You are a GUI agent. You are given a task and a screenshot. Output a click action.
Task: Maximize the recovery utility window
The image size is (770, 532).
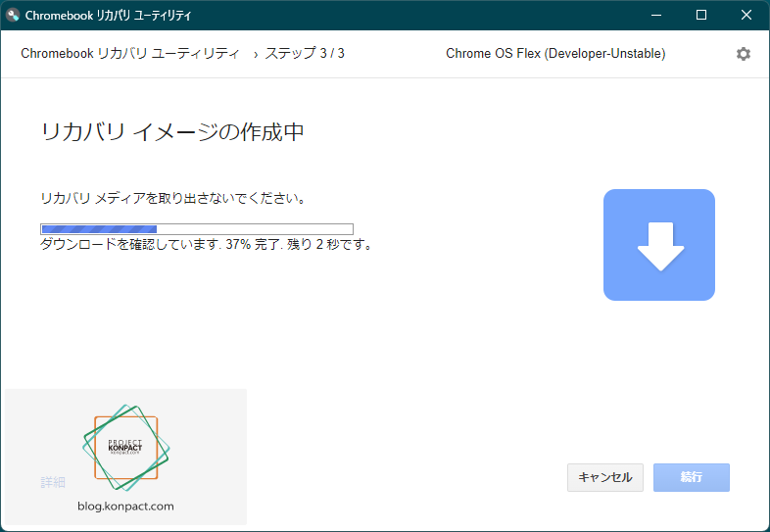(x=701, y=15)
